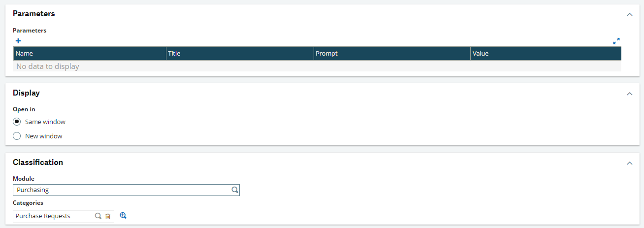Add a new parameter with the plus icon
This screenshot has height=228, width=644.
tap(18, 41)
